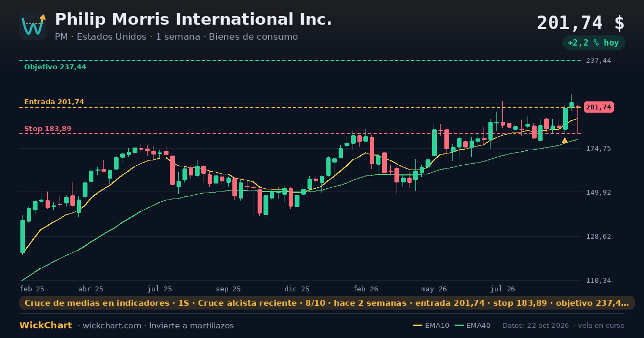Click the 149,92 axis value
This screenshot has height=338, width=644.
598,193
